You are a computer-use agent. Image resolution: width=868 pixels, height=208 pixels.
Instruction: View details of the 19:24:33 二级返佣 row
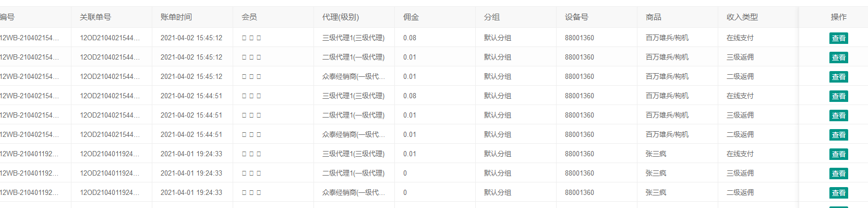[838, 193]
